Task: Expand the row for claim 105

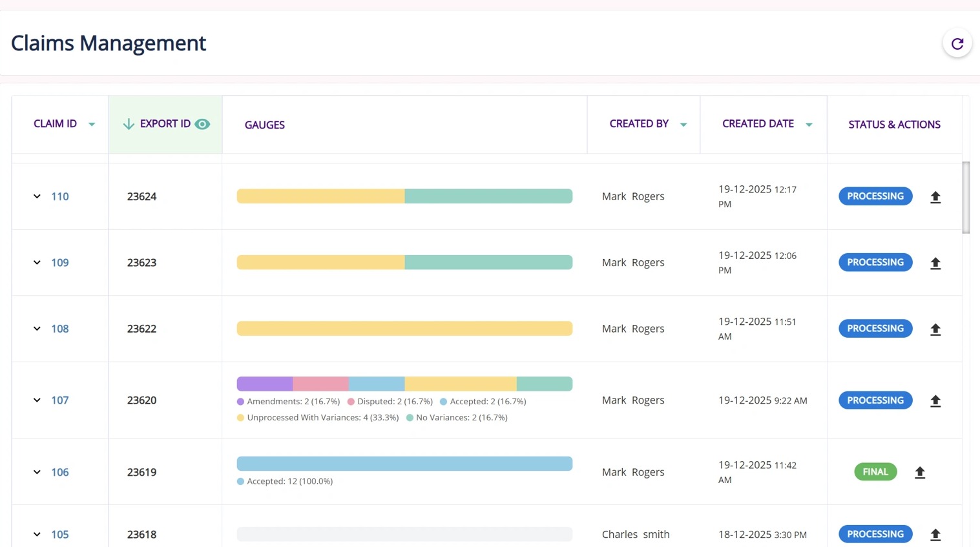Action: 37,535
